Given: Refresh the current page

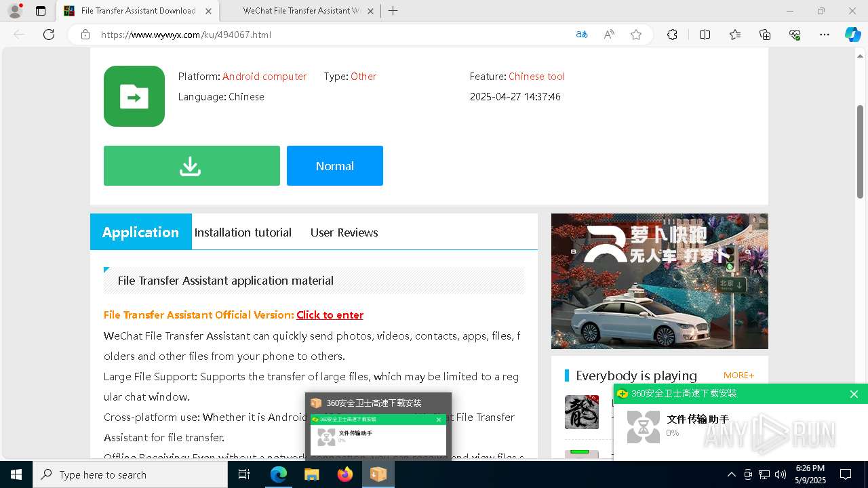Looking at the screenshot, I should (x=49, y=35).
